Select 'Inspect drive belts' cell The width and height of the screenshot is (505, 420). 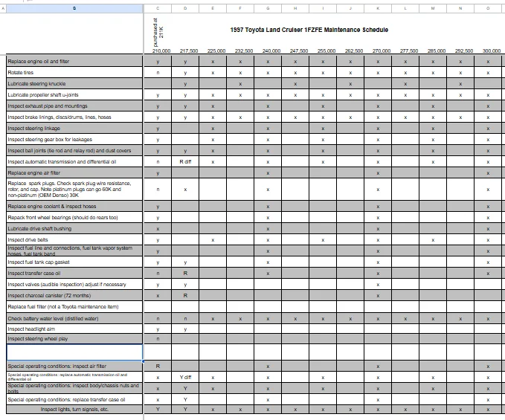tap(74, 240)
